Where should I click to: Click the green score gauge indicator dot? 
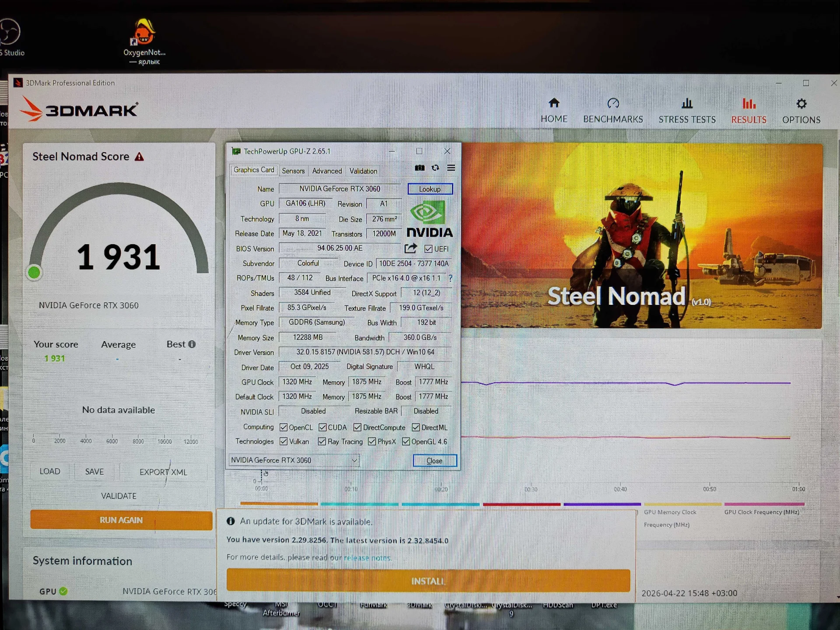click(34, 273)
